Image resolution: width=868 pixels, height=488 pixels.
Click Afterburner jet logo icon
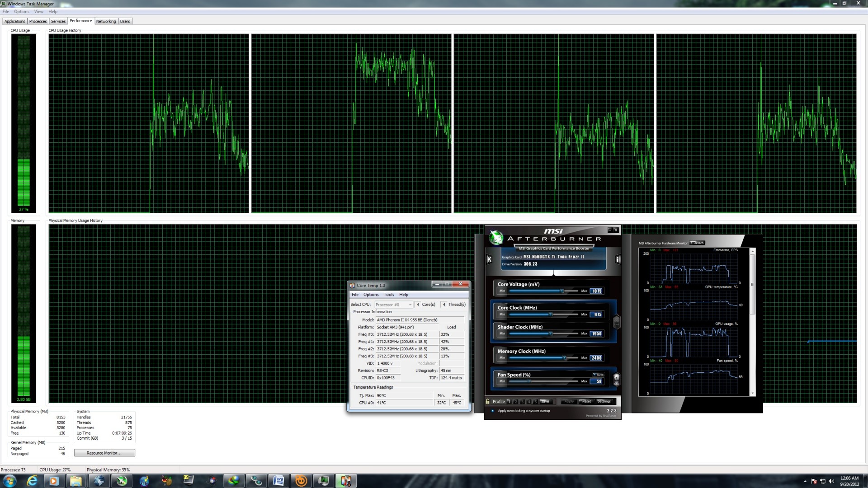tap(496, 237)
